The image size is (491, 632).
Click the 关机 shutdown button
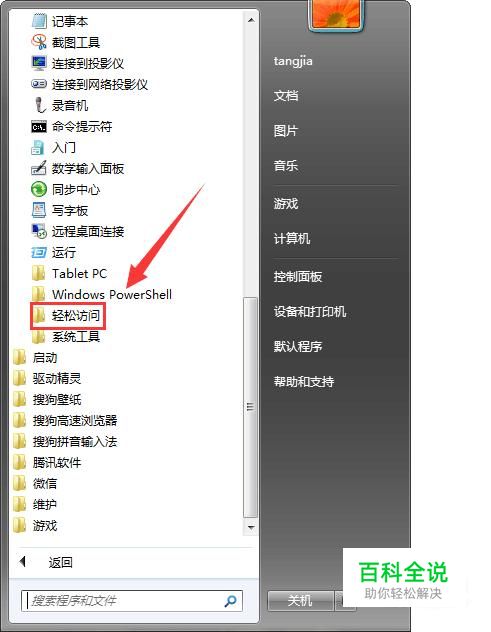[x=300, y=601]
